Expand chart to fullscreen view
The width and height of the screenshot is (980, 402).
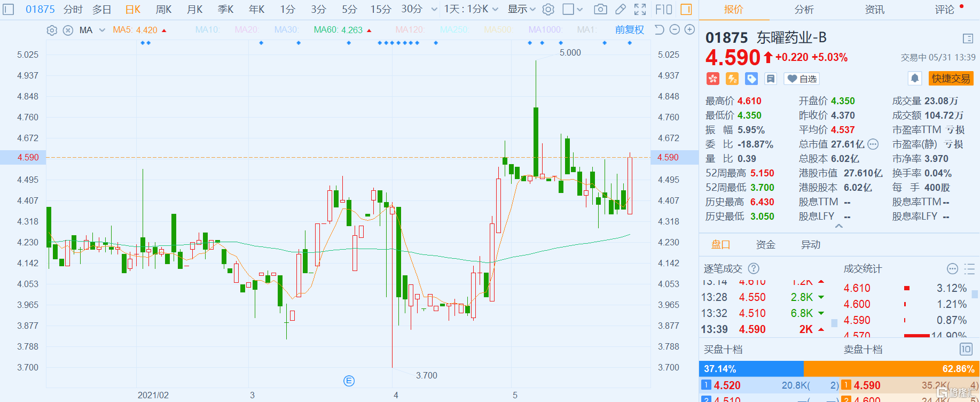(x=640, y=9)
